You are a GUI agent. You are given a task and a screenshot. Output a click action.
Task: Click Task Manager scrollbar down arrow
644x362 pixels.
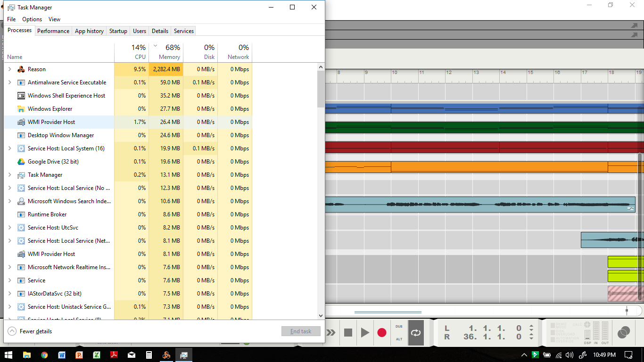pyautogui.click(x=321, y=316)
